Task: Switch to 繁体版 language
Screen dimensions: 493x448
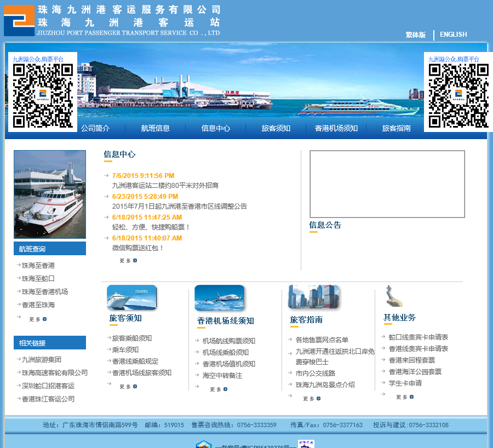Action: (x=415, y=35)
